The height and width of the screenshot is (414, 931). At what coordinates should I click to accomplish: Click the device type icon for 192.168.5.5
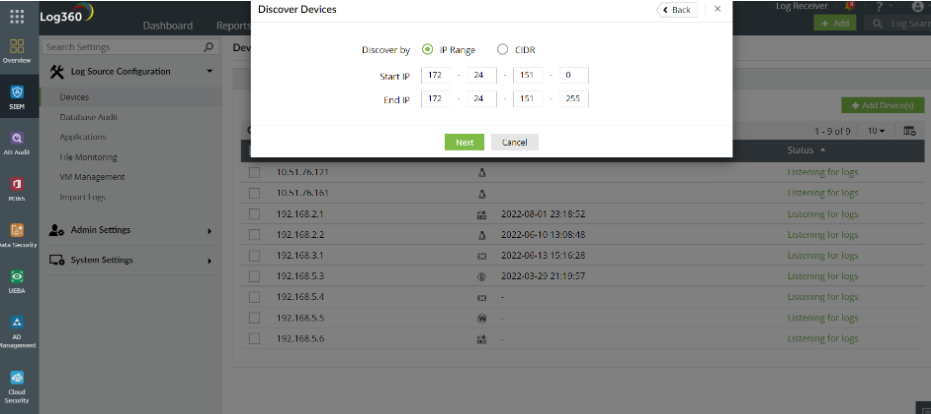coord(482,318)
